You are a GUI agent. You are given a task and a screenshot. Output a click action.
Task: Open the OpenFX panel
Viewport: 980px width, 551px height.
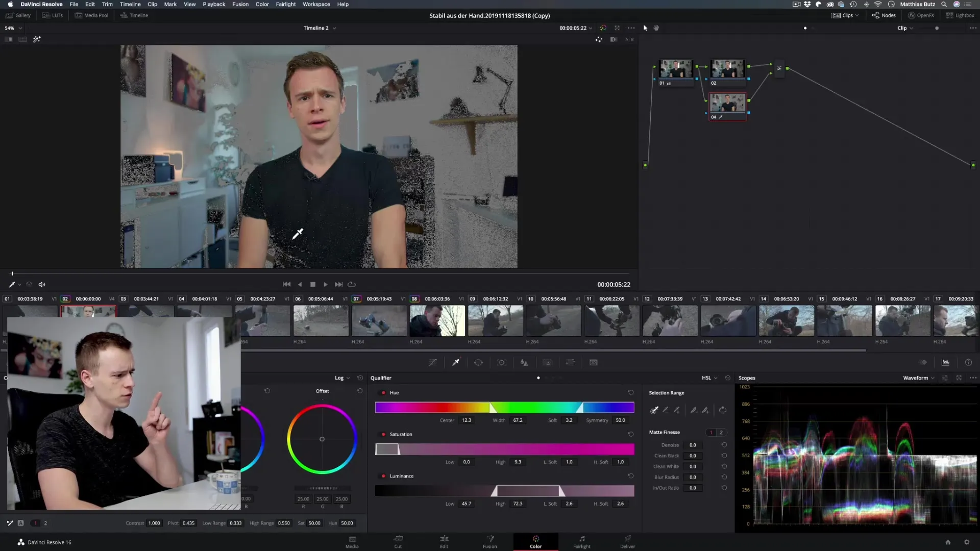coord(921,15)
